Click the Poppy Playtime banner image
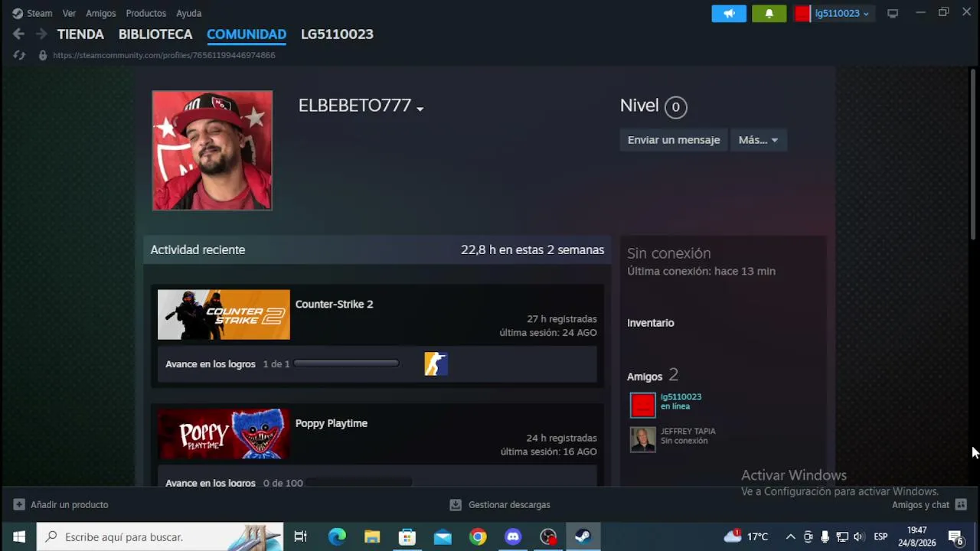Screen dimensions: 980x551 pyautogui.click(x=224, y=434)
